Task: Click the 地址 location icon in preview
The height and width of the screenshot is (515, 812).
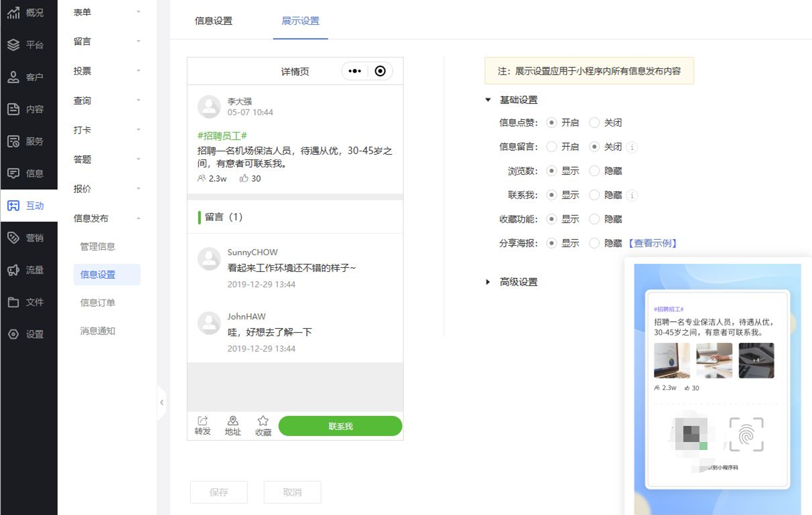Action: click(233, 421)
